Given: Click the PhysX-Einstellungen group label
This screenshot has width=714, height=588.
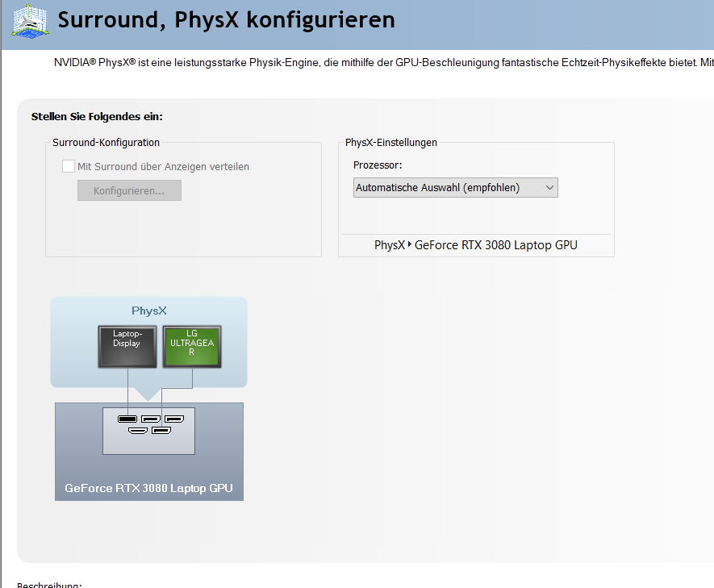Looking at the screenshot, I should [391, 143].
